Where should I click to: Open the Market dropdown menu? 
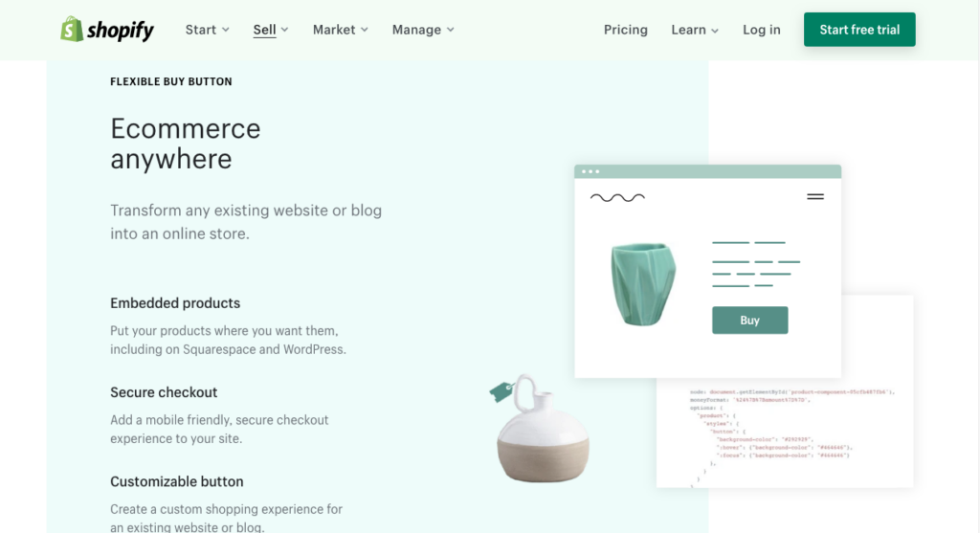341,30
